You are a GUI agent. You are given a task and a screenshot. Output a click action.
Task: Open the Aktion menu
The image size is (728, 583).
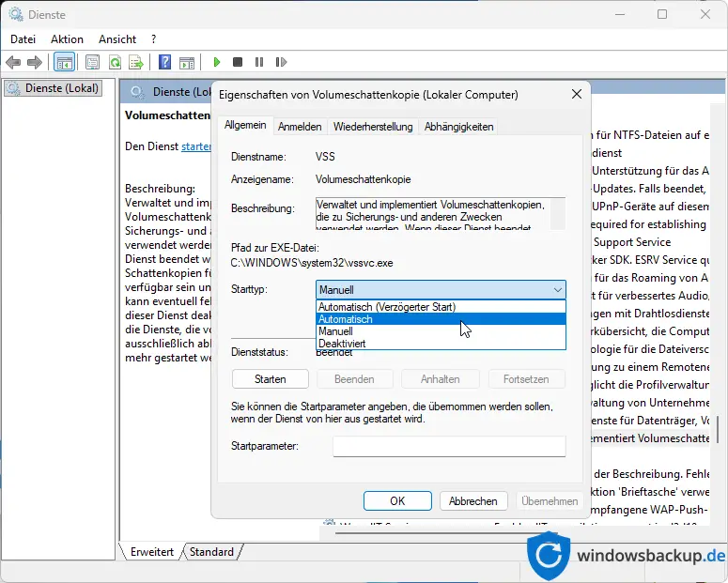(67, 39)
